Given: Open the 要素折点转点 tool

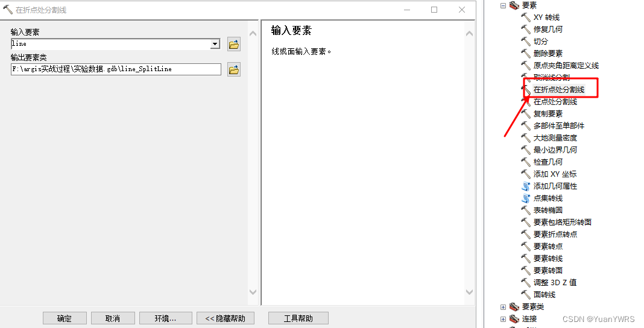Looking at the screenshot, I should click(x=555, y=234).
